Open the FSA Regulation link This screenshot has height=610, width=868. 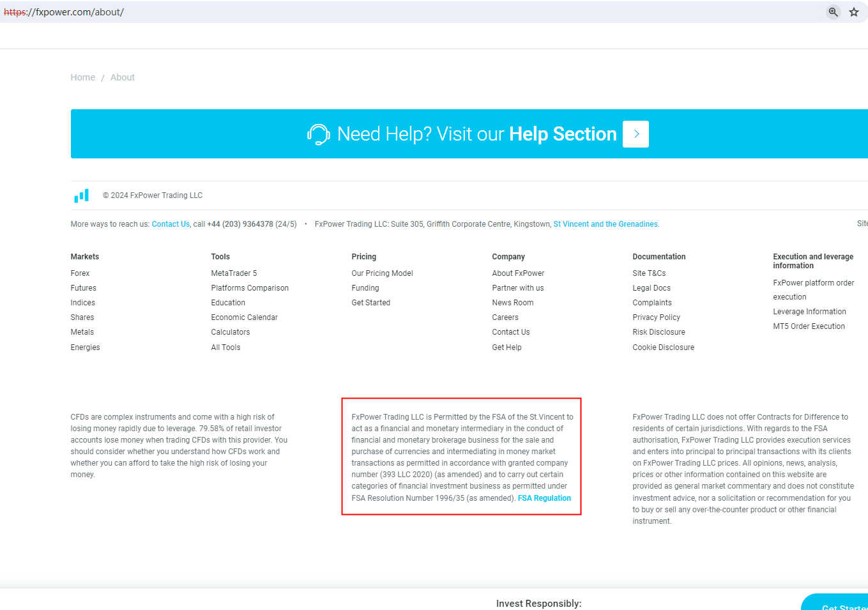click(x=544, y=498)
